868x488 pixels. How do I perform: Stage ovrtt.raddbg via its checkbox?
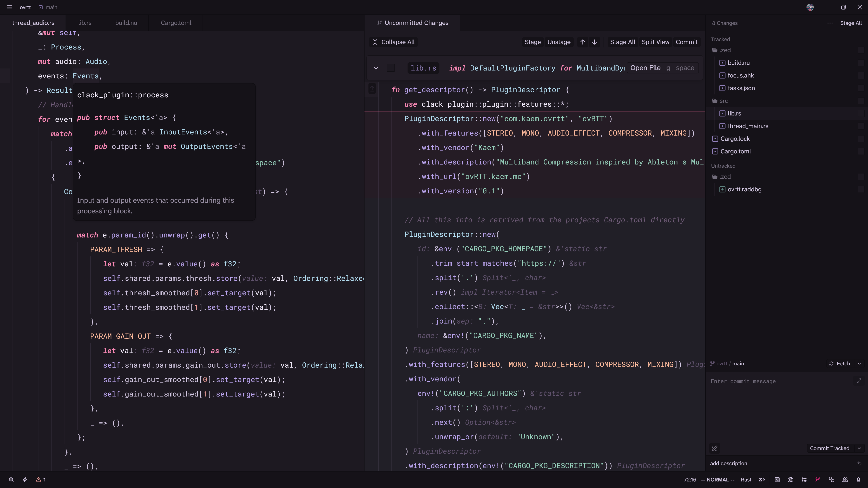tap(861, 189)
